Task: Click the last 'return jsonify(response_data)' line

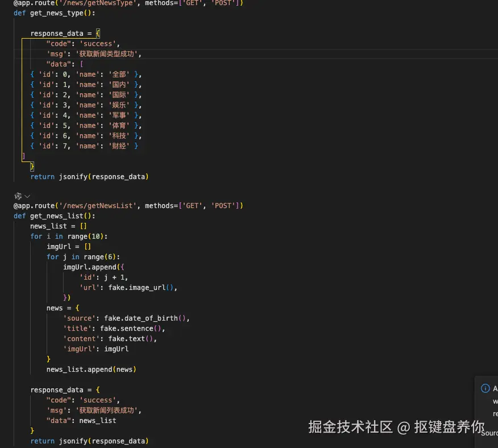Action: 90,441
